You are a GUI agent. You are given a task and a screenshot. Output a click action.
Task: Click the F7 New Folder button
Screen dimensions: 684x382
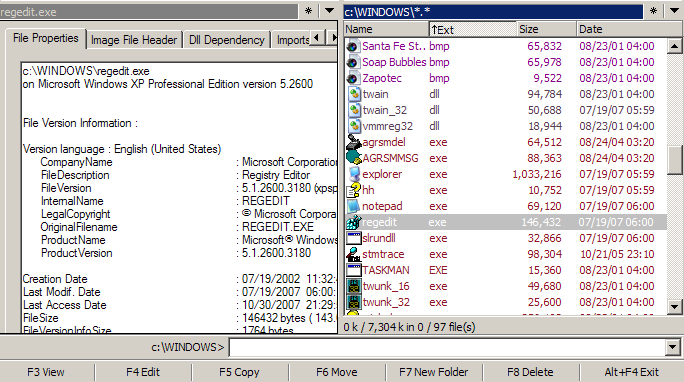click(x=434, y=372)
